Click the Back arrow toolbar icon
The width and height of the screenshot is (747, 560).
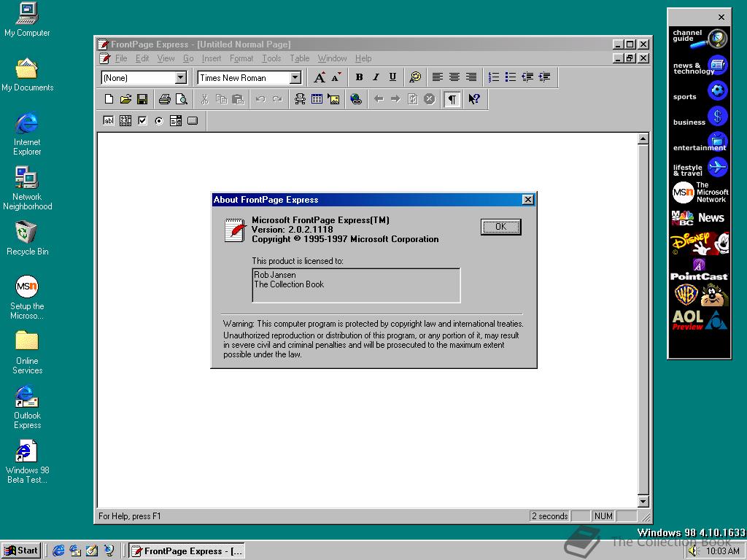click(x=379, y=99)
